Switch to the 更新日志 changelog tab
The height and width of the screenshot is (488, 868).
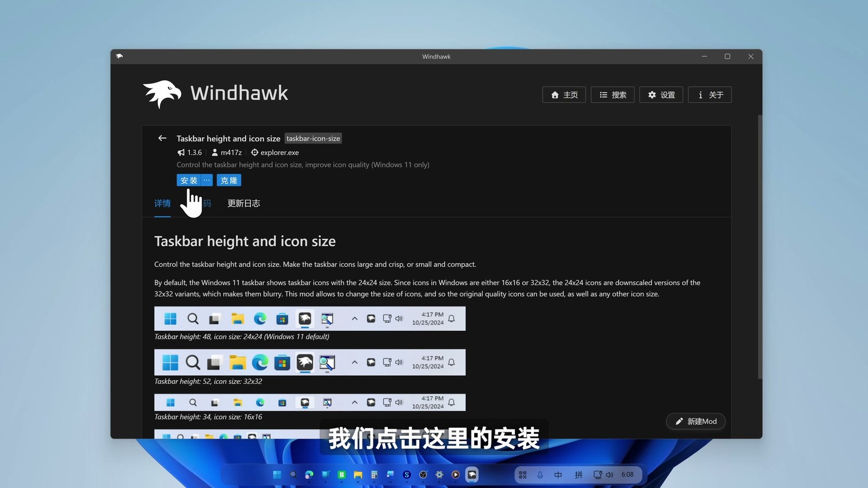point(244,203)
